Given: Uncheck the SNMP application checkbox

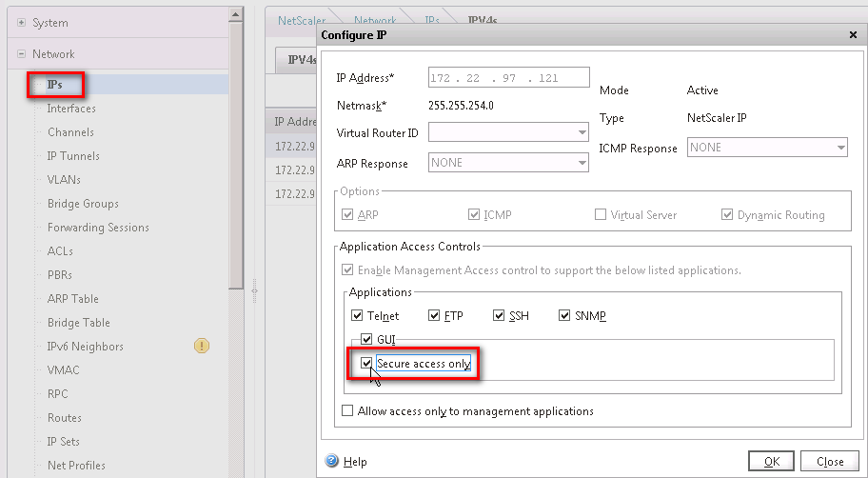Looking at the screenshot, I should click(x=564, y=316).
